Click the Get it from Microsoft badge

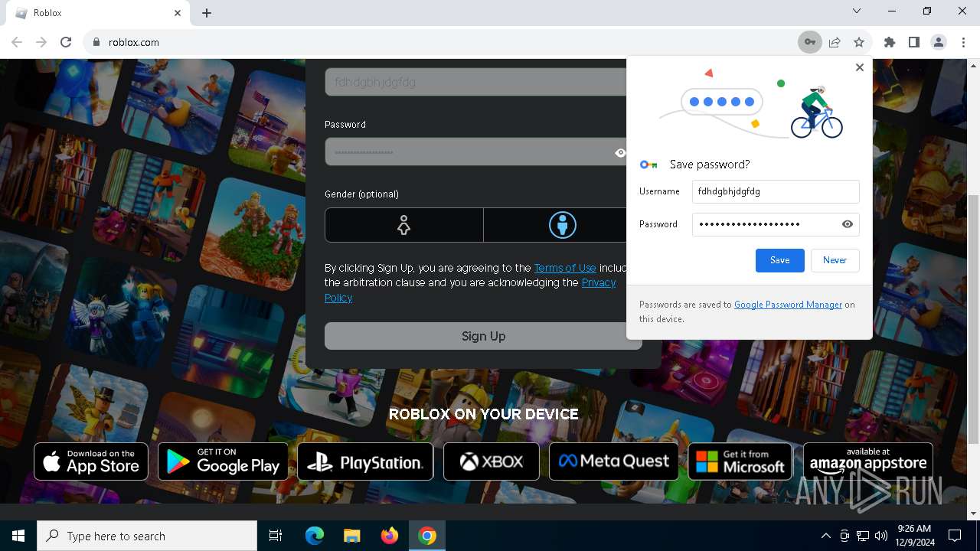tap(740, 461)
